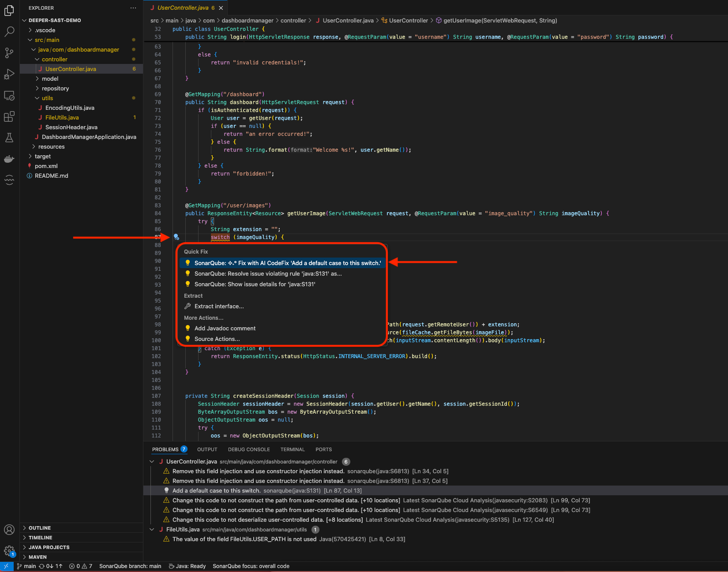The height and width of the screenshot is (572, 728).
Task: Select the Run and Debug icon
Action: pyautogui.click(x=9, y=74)
